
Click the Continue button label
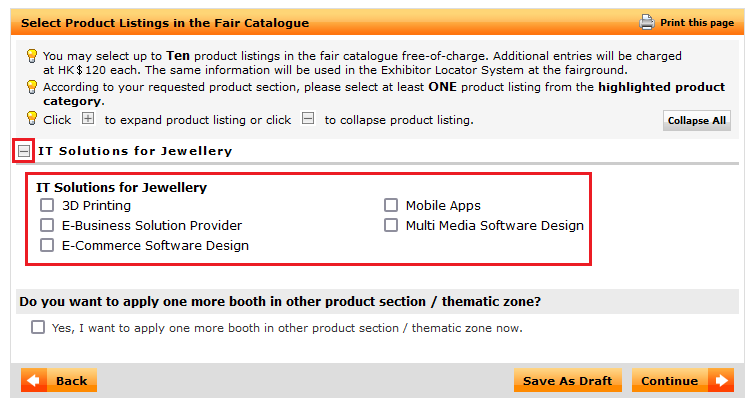[669, 381]
